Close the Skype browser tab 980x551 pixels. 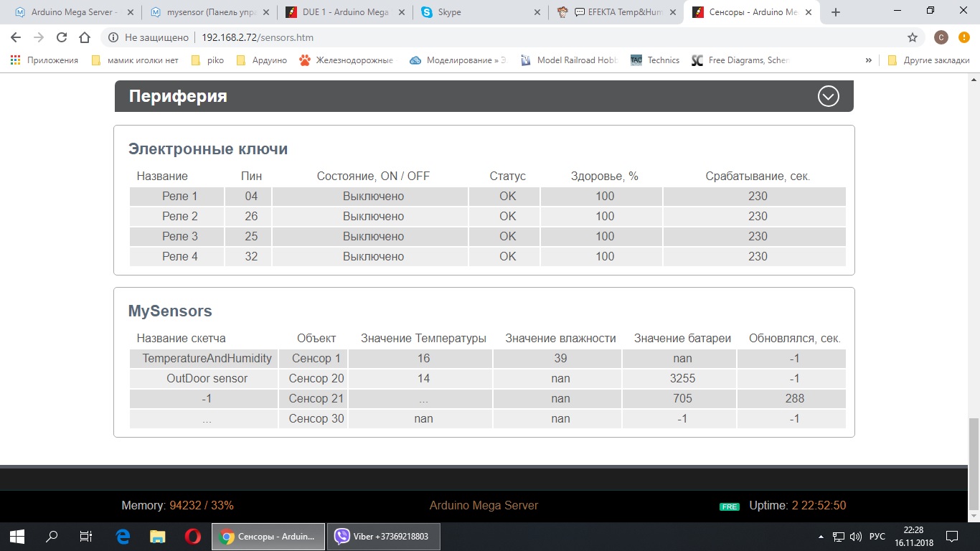(536, 12)
